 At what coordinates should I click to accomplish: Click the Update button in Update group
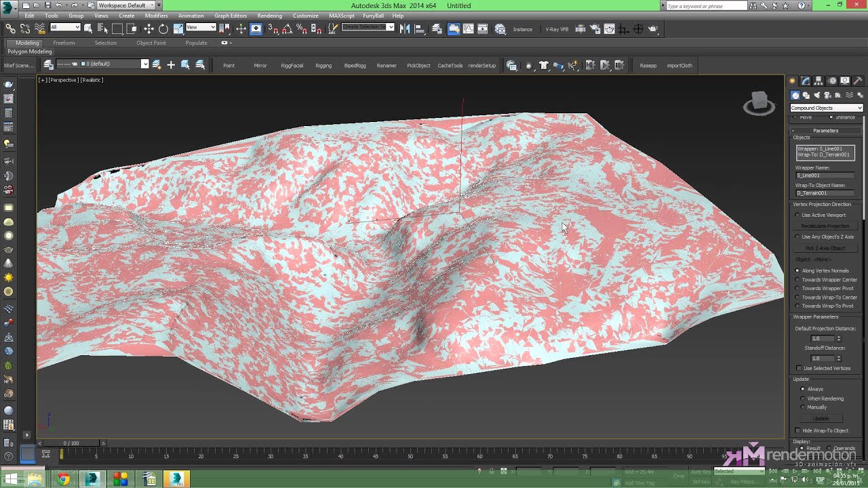point(821,419)
